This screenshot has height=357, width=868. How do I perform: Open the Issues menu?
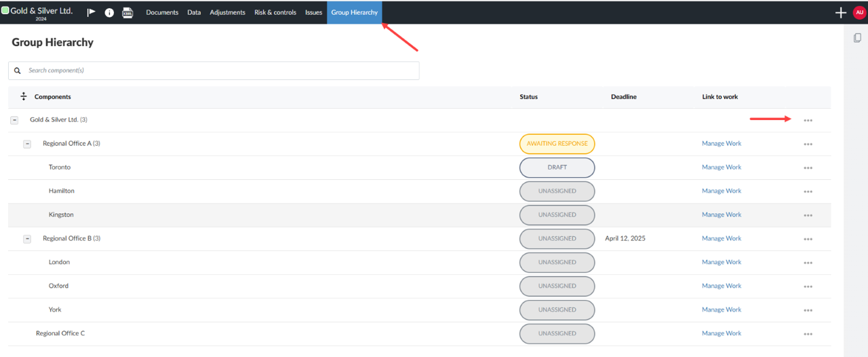point(313,12)
